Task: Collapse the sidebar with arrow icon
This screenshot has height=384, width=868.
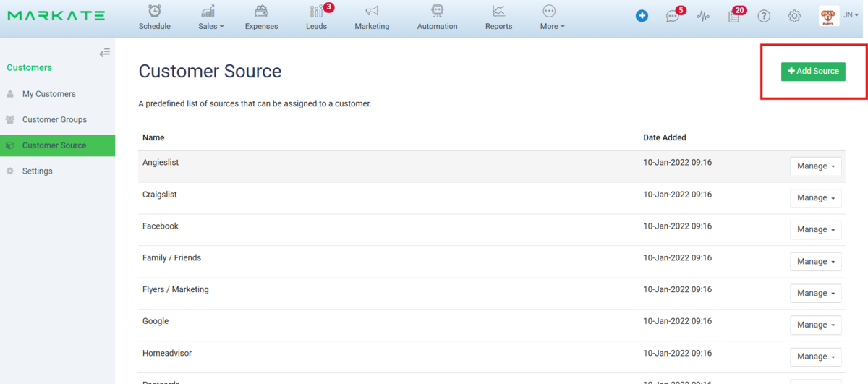Action: (x=105, y=52)
